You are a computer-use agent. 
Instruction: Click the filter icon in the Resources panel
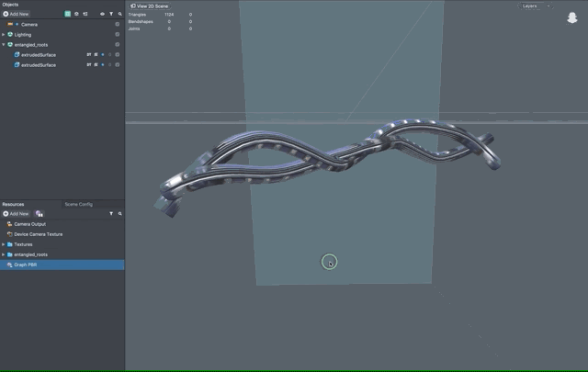pyautogui.click(x=111, y=213)
